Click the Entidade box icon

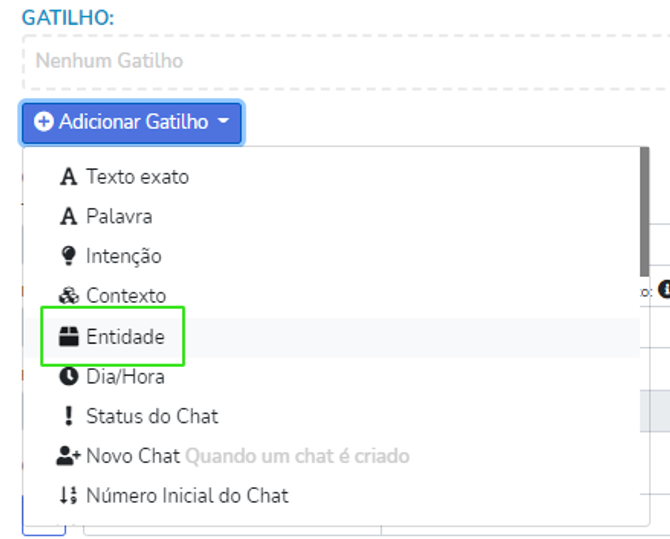click(68, 337)
